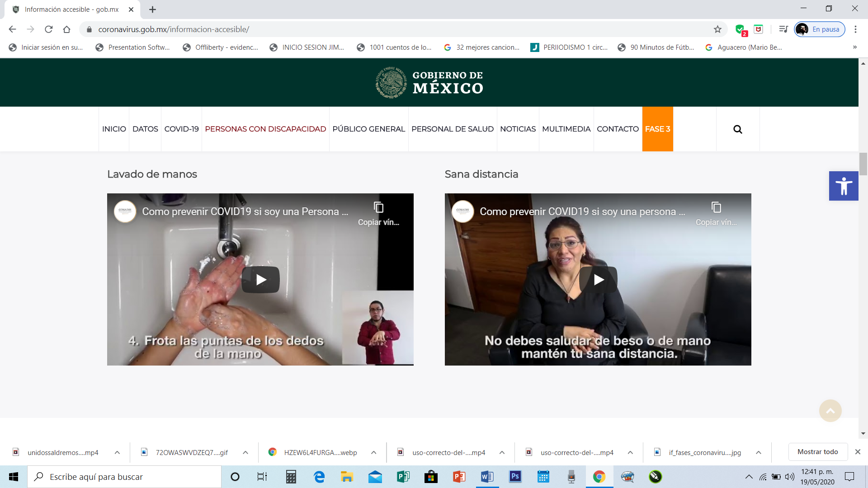Expand options for HZEW6L4FURGA webp download
This screenshot has width=868, height=488.
[374, 452]
